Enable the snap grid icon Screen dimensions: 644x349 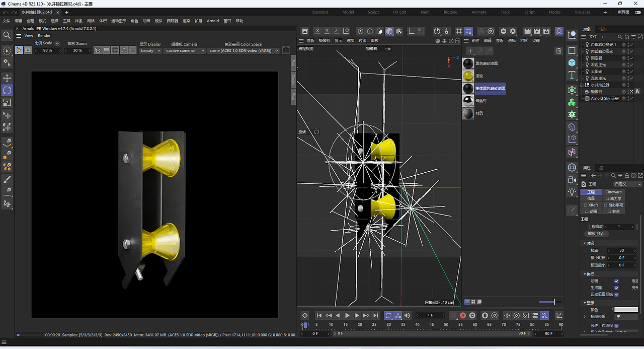[x=459, y=31]
